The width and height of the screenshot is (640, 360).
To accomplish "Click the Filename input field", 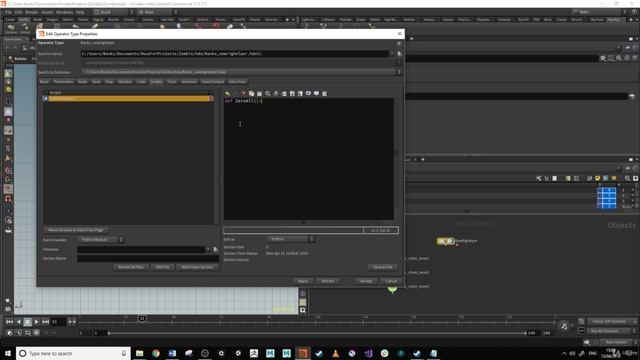I will pyautogui.click(x=141, y=249).
